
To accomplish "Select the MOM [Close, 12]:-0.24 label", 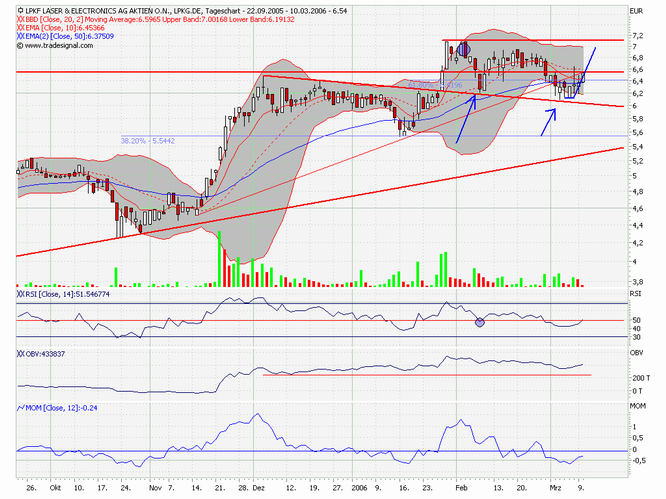I will (62, 408).
